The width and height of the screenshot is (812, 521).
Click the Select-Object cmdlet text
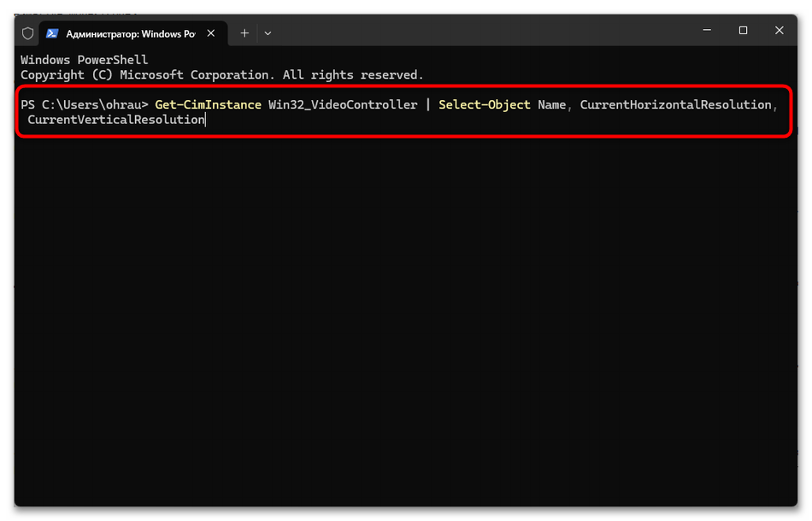click(x=485, y=104)
